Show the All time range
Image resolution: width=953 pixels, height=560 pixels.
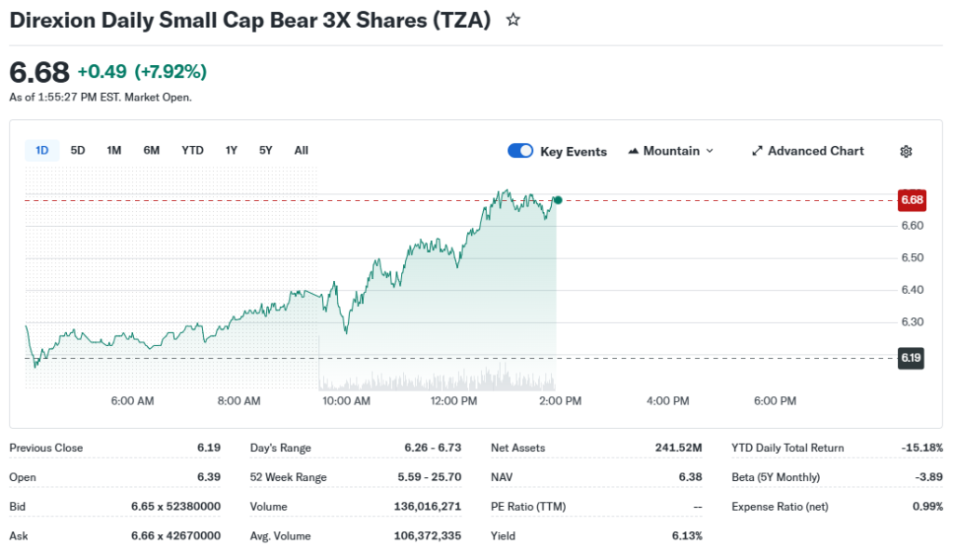point(302,151)
